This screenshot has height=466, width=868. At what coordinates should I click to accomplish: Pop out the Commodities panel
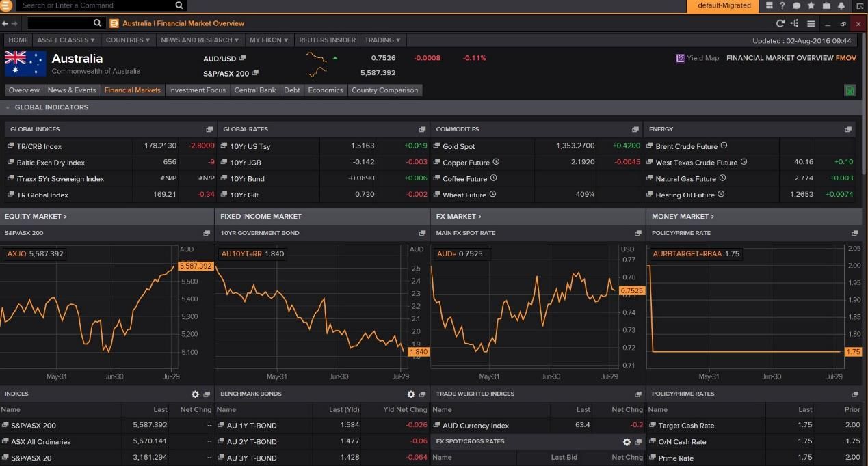tap(635, 129)
